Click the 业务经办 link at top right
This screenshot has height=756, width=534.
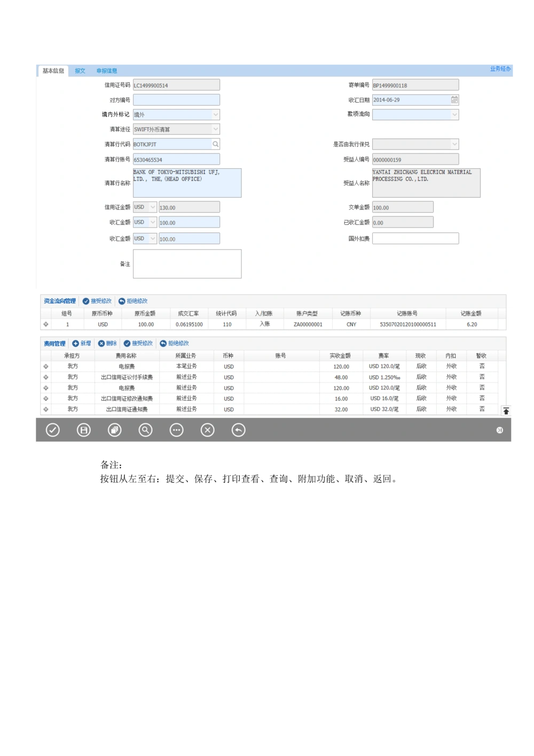tap(500, 69)
